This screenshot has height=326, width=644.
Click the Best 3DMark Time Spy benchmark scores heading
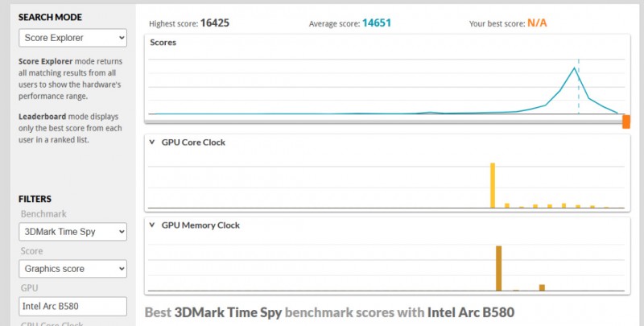click(x=329, y=312)
